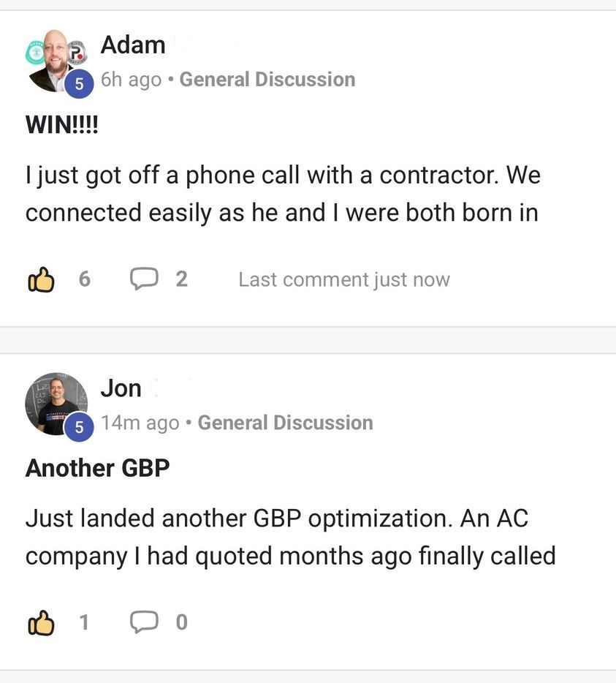616x683 pixels.
Task: Click 'Last comment just now' text
Action: [x=344, y=279]
